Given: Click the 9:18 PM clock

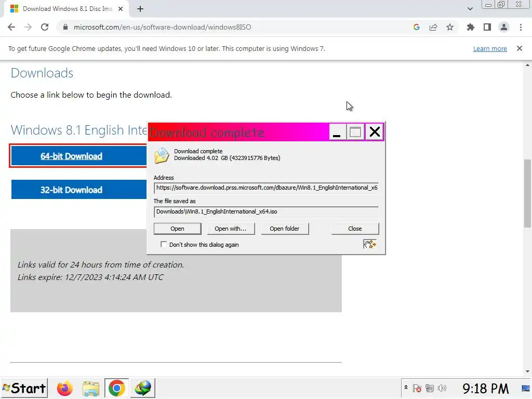Looking at the screenshot, I should [486, 389].
